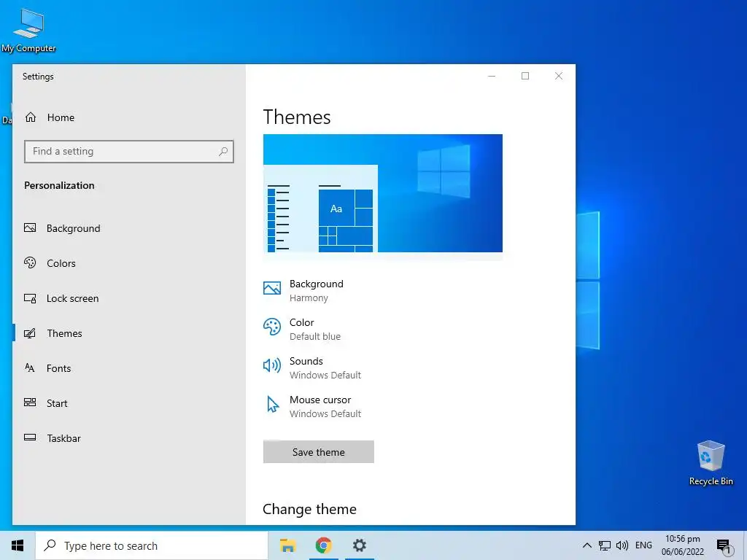
Task: Open the volume tray icon
Action: coord(622,545)
